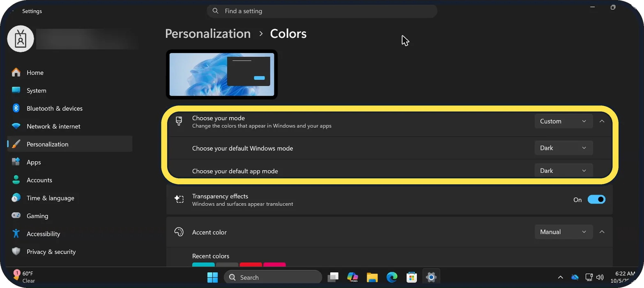This screenshot has width=644, height=288.
Task: Click the desktop theme preview thumbnail
Action: pyautogui.click(x=222, y=74)
